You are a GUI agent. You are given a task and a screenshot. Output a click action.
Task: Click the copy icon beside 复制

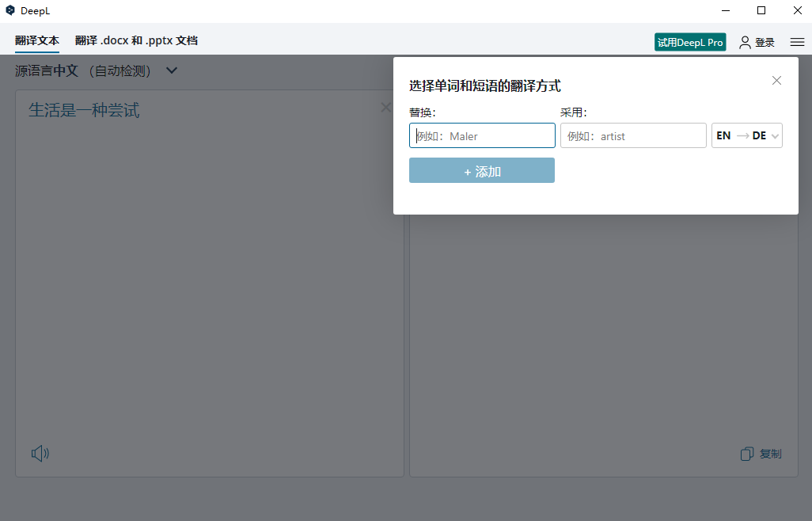tap(747, 454)
